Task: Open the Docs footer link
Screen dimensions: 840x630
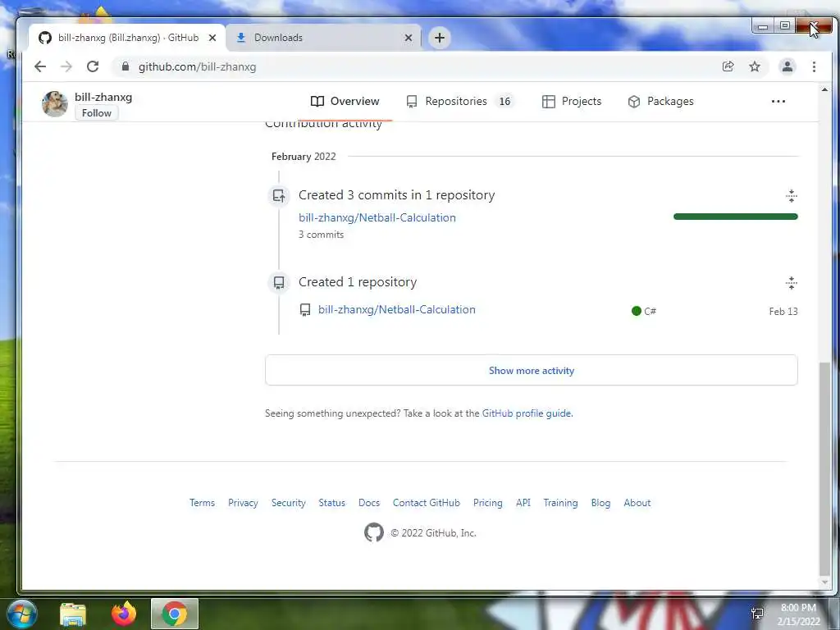Action: (368, 503)
